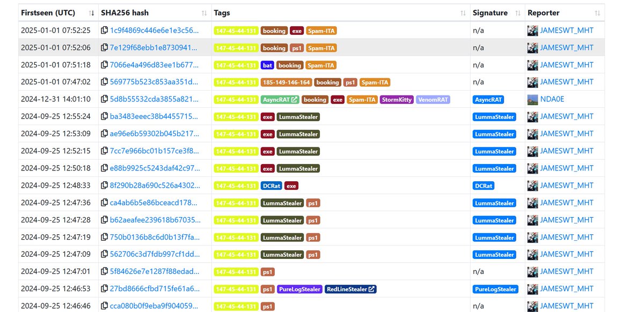Copy hash 7066e4a496d83ee1b677 via copy icon

pos(105,65)
